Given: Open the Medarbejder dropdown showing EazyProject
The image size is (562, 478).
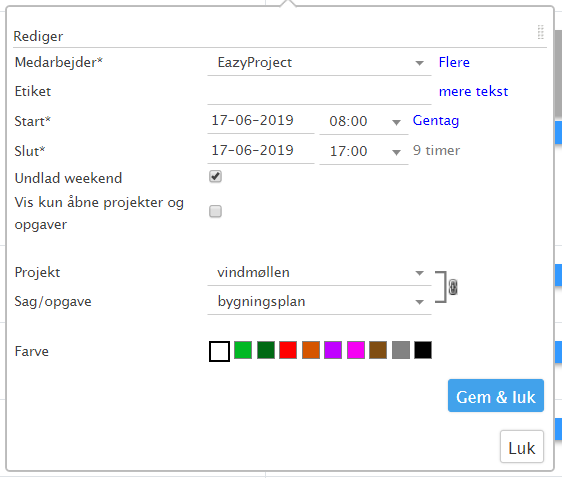Looking at the screenshot, I should (319, 63).
